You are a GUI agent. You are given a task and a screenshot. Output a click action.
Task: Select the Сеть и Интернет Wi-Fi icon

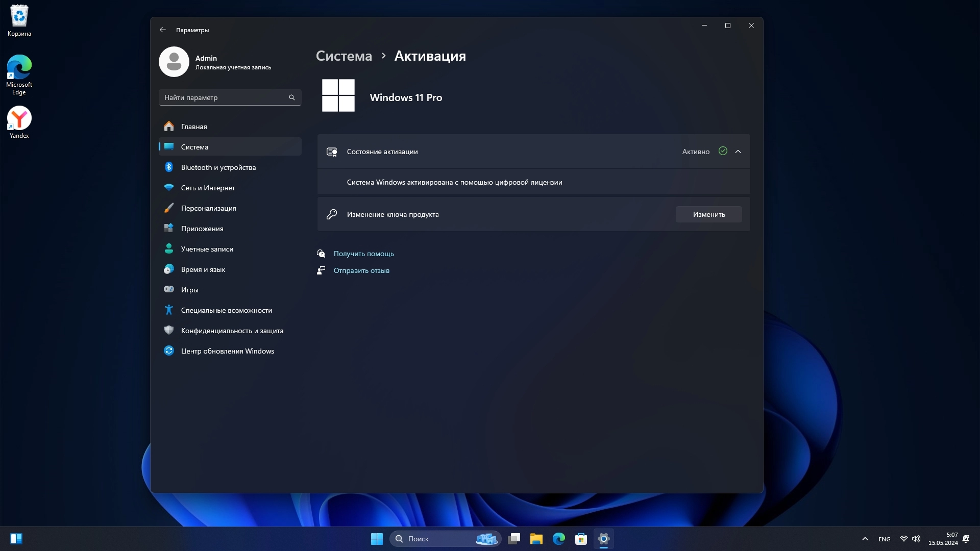coord(169,188)
